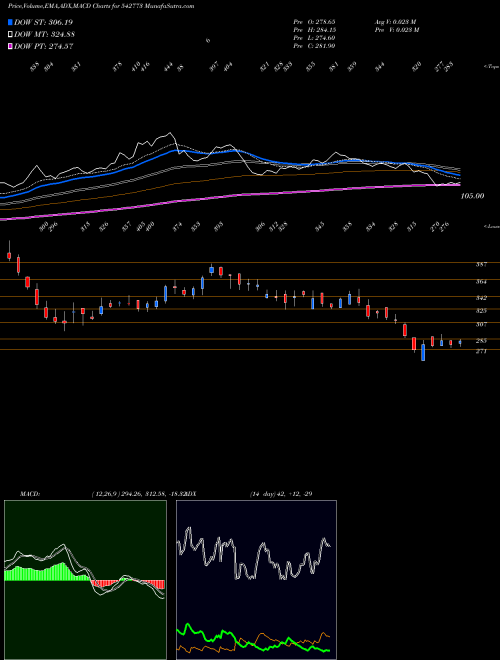Open the ADX indicator panel
Image resolution: width=500 pixels, height=660 pixels.
coord(256,580)
